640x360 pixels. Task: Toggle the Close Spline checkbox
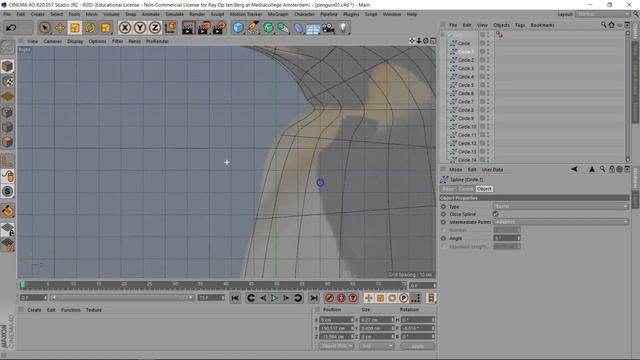tap(496, 214)
